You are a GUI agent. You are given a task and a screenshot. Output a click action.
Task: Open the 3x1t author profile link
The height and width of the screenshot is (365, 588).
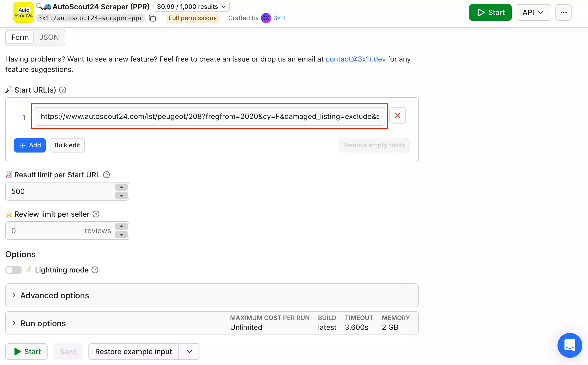tap(280, 18)
